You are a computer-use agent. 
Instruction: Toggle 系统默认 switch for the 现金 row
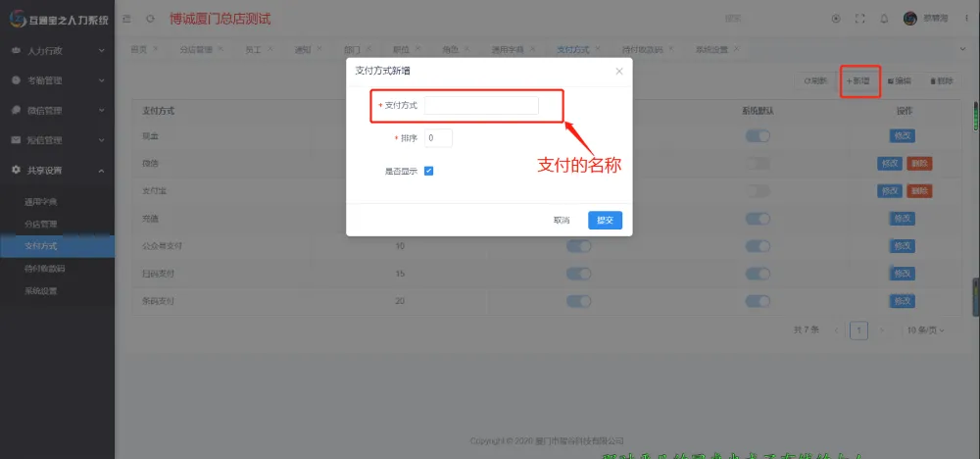coord(757,136)
